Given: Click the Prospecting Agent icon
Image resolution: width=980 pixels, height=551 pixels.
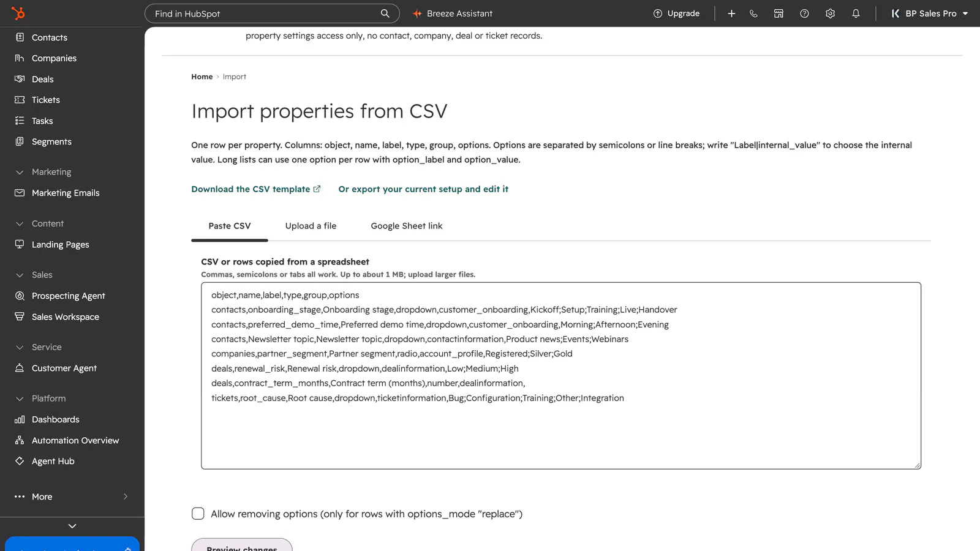Looking at the screenshot, I should coord(20,296).
